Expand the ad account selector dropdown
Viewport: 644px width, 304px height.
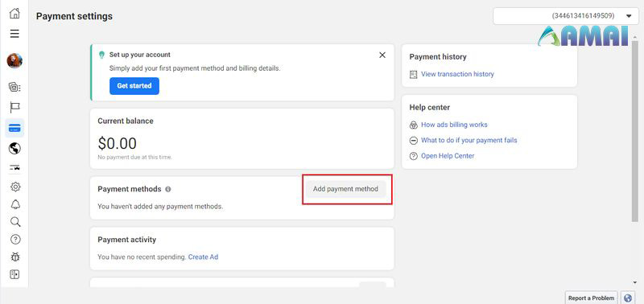tap(566, 16)
